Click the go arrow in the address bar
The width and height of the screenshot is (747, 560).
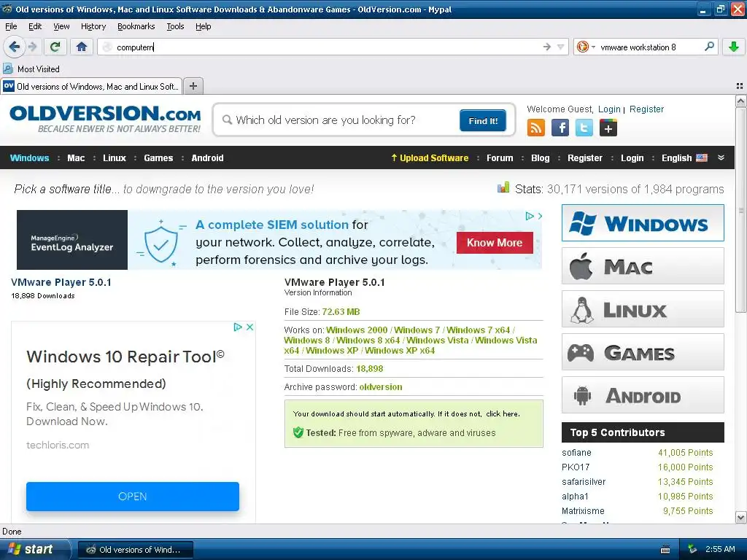click(546, 47)
